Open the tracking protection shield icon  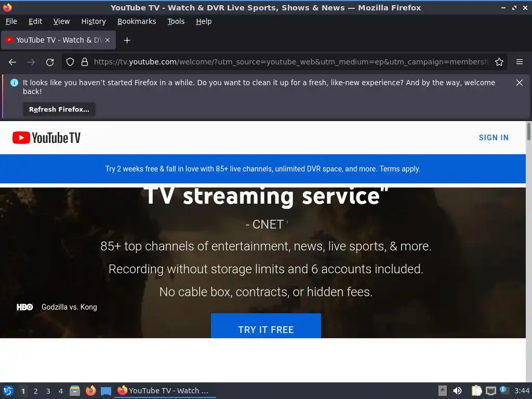(70, 62)
